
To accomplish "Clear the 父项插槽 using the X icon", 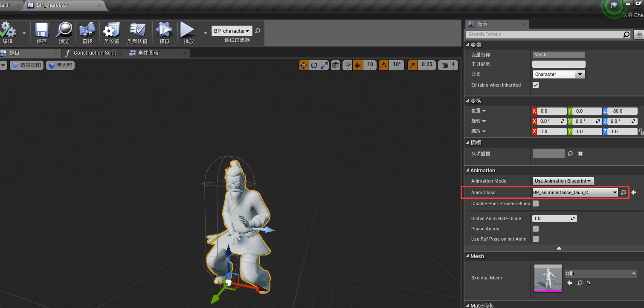I will [580, 154].
